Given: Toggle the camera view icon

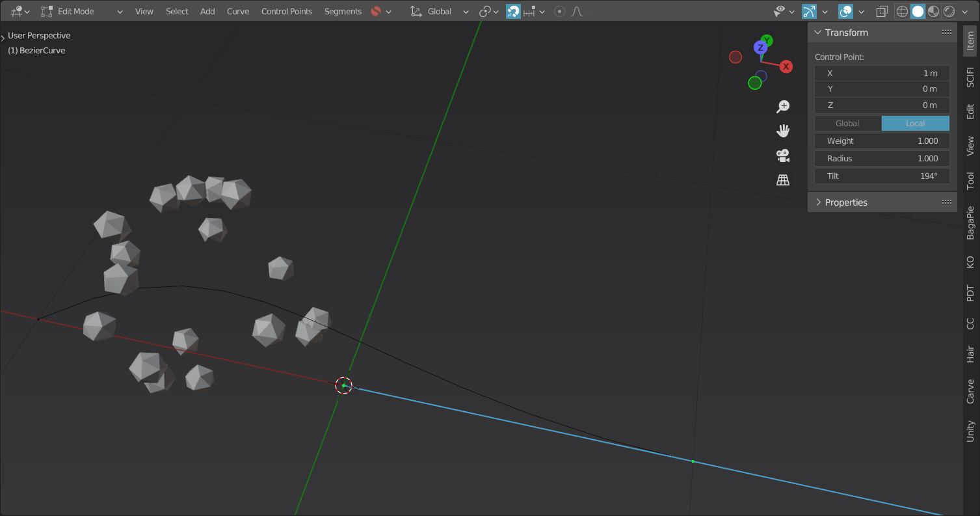Looking at the screenshot, I should (x=783, y=156).
